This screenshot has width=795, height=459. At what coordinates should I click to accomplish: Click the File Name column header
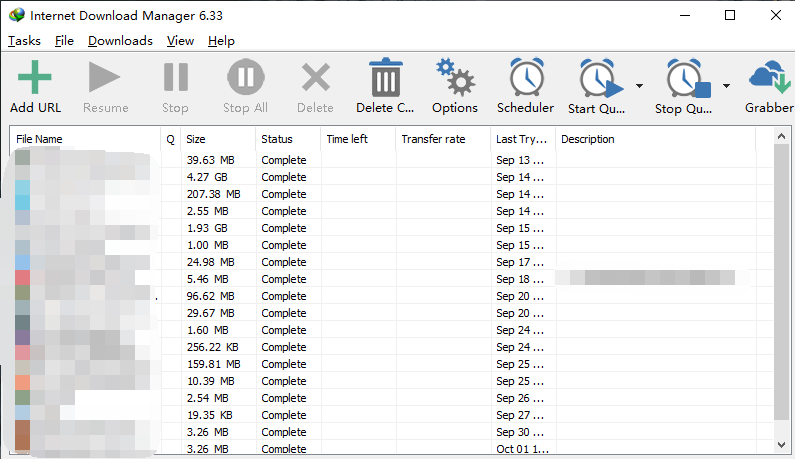tap(85, 139)
